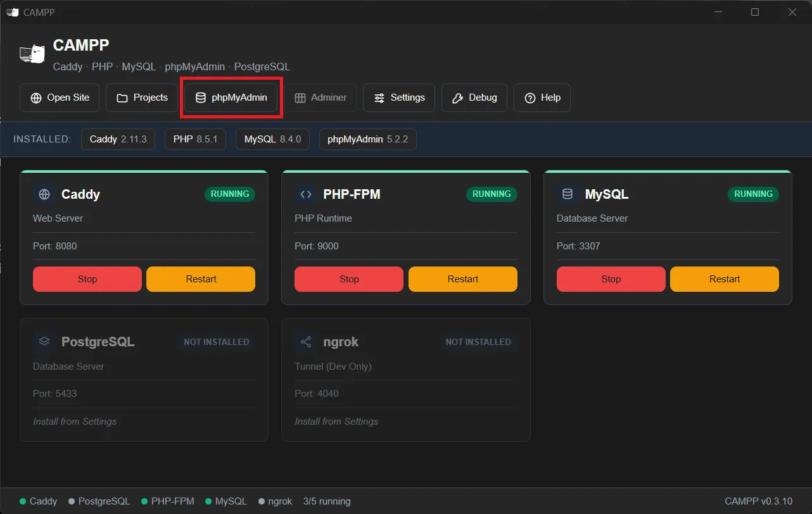Click Port: 3307 on MySQL card
Image resolution: width=812 pixels, height=514 pixels.
pos(578,246)
